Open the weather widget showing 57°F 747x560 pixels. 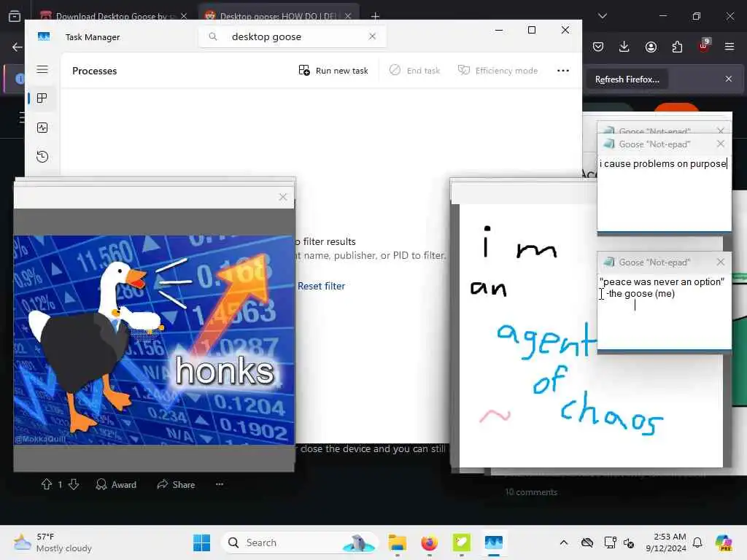(x=53, y=542)
